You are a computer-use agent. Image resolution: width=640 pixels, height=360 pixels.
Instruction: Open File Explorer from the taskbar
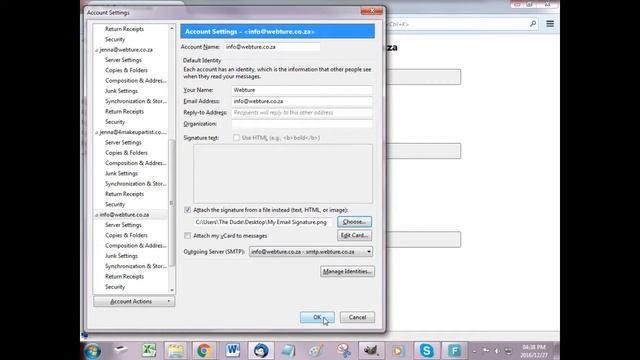coord(176,351)
